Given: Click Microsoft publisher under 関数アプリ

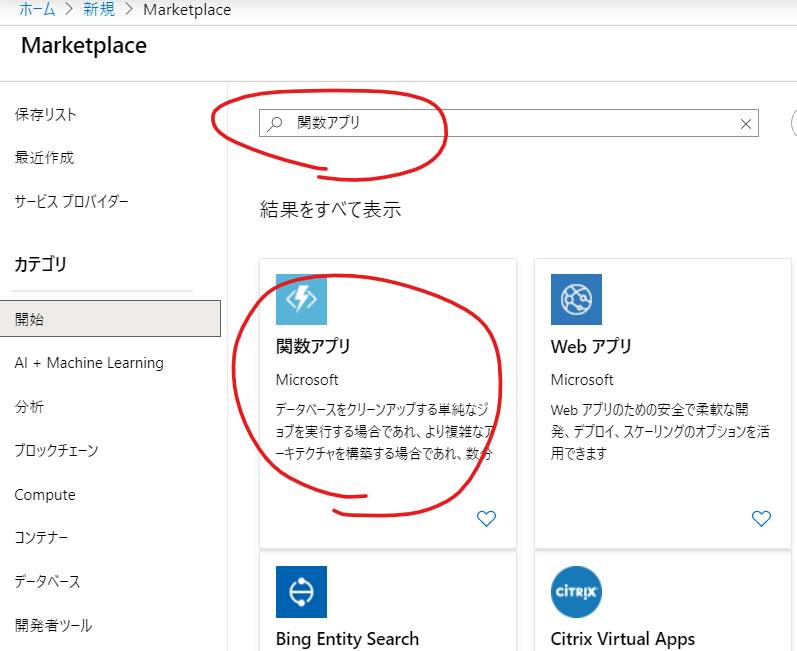Looking at the screenshot, I should pos(307,380).
